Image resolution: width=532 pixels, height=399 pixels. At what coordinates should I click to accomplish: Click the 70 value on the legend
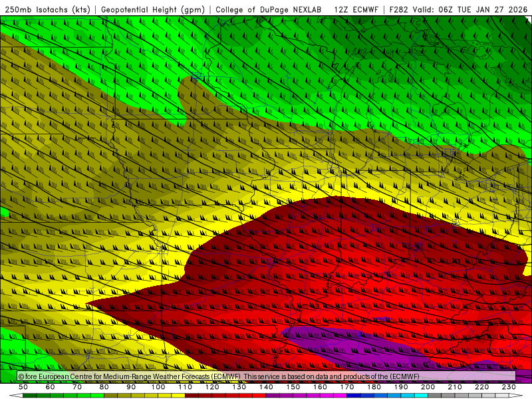pos(77,387)
